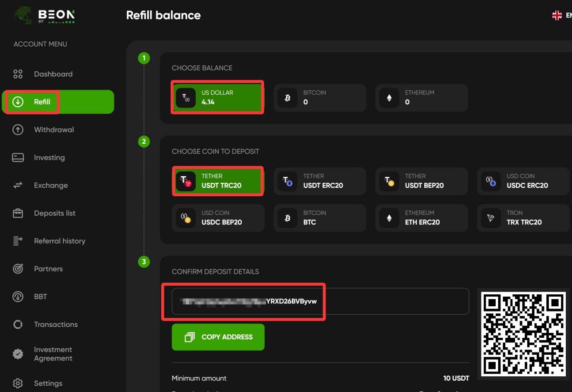Screen dimensions: 572x392
Task: Click the Bitcoin balance icon
Action: point(287,98)
